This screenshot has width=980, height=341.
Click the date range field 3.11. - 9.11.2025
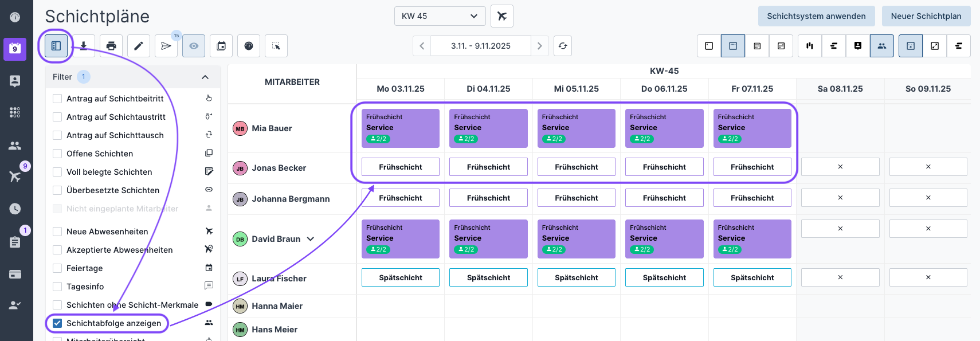point(480,46)
